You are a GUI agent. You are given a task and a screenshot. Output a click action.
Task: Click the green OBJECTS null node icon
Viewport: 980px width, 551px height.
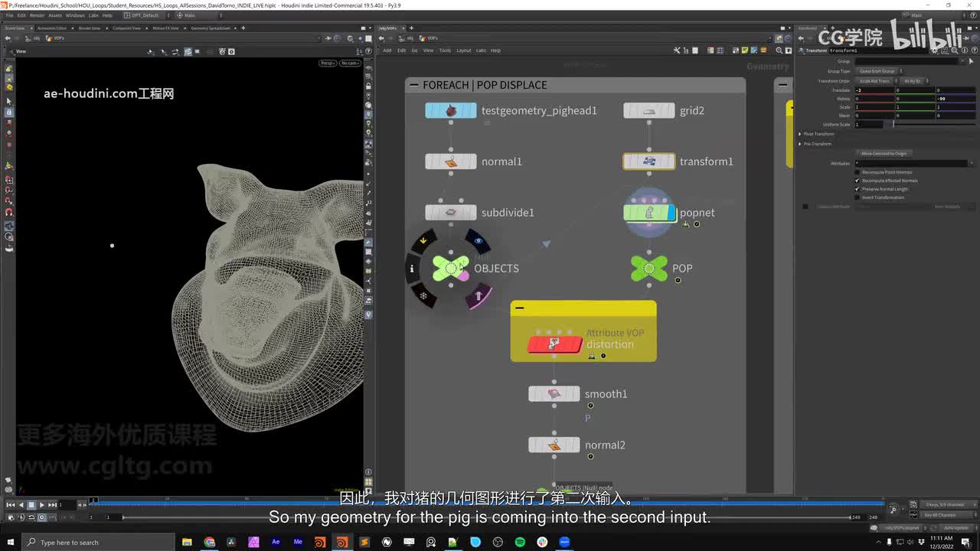450,268
